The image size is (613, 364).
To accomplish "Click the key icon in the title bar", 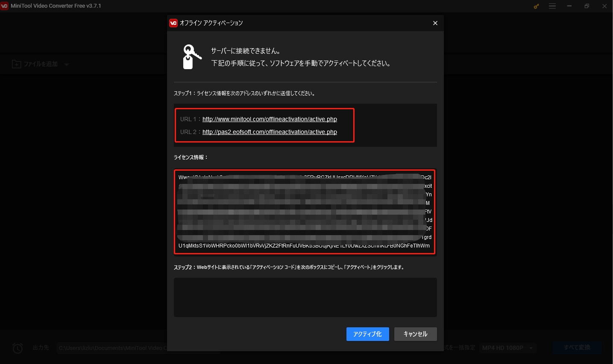I will tap(537, 6).
